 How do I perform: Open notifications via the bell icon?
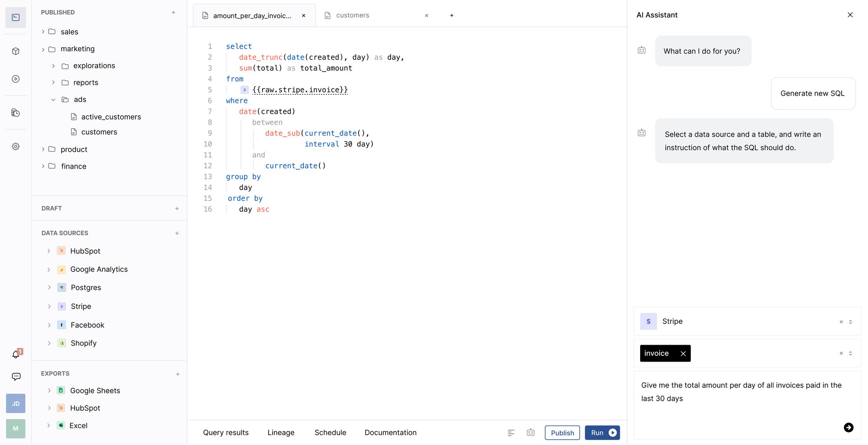[16, 354]
